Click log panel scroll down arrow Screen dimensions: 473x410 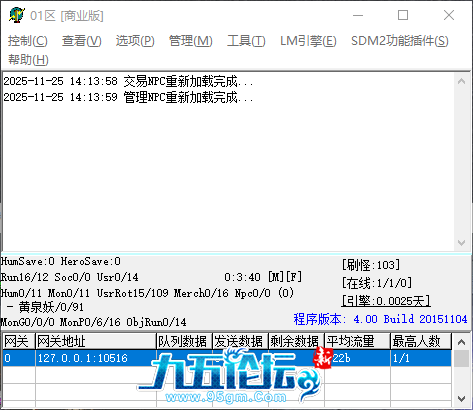(x=462, y=243)
